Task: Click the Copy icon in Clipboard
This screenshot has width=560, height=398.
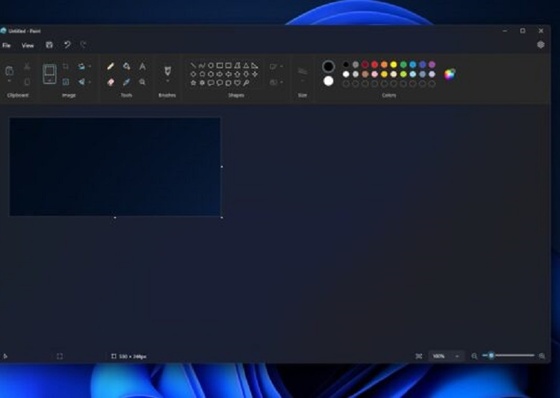Action: click(x=27, y=82)
